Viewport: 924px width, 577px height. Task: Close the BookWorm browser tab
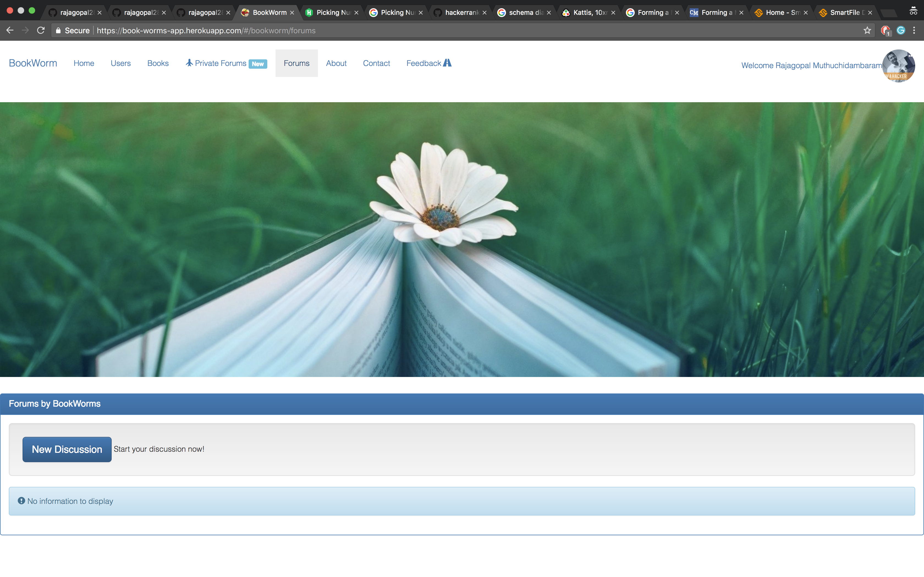tap(292, 13)
